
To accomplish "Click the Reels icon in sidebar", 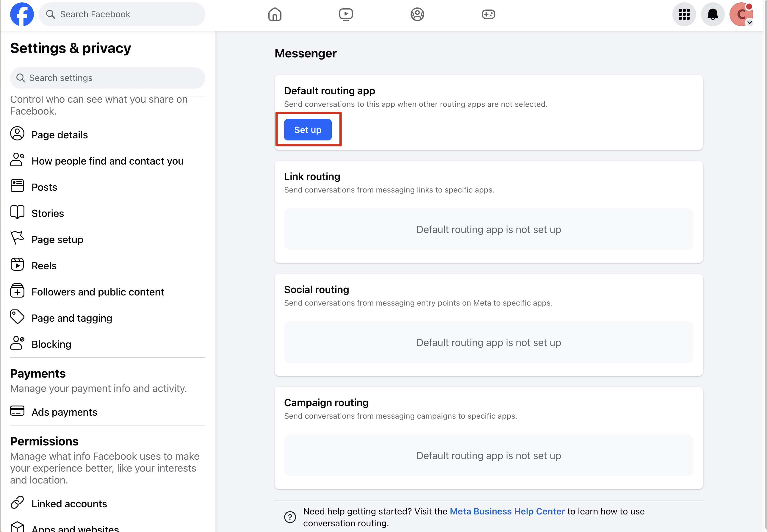I will click(17, 264).
